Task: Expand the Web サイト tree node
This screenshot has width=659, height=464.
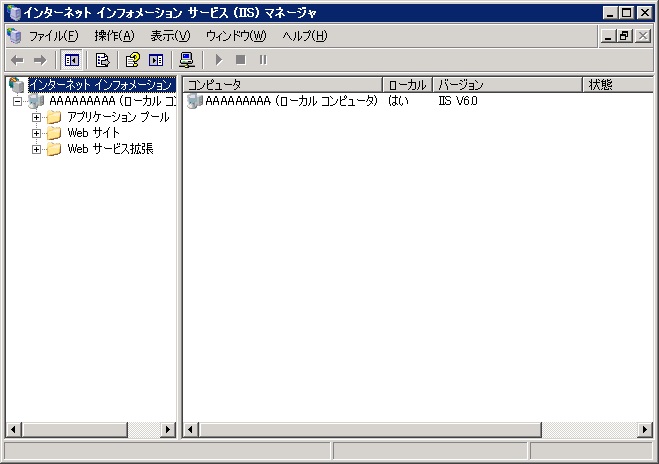Action: point(37,133)
